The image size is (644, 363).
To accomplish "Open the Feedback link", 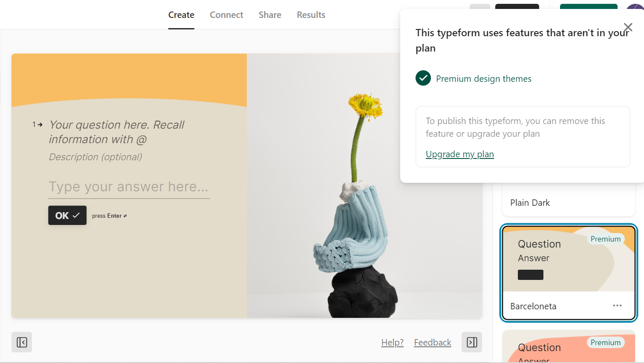I will tap(433, 343).
